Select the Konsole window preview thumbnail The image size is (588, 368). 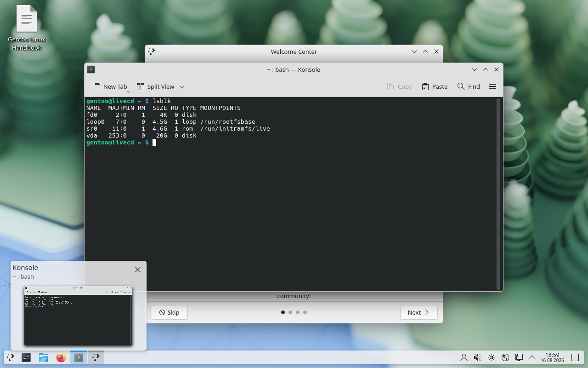(78, 316)
